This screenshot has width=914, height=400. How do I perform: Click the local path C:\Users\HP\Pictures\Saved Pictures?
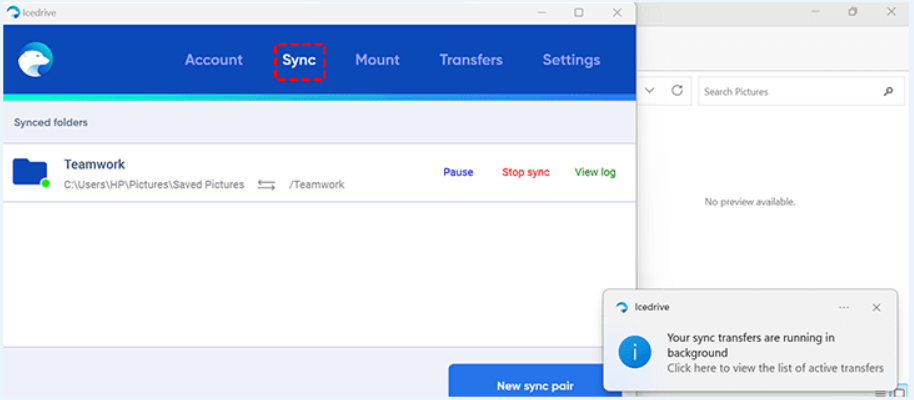pos(154,185)
